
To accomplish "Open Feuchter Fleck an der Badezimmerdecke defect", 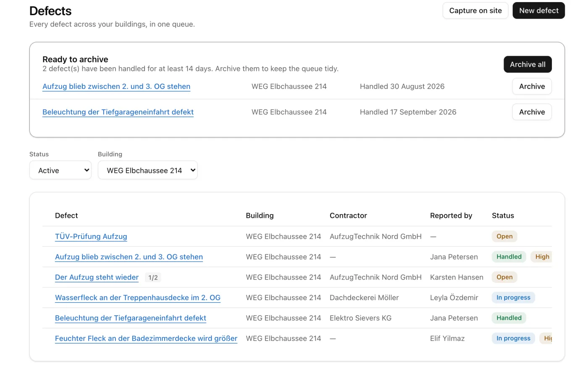I will (146, 339).
